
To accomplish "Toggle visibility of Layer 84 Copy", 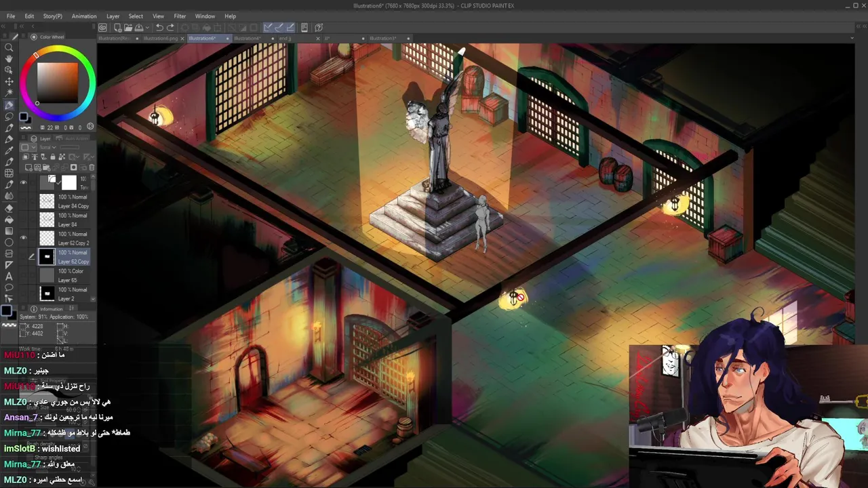I will coord(24,201).
